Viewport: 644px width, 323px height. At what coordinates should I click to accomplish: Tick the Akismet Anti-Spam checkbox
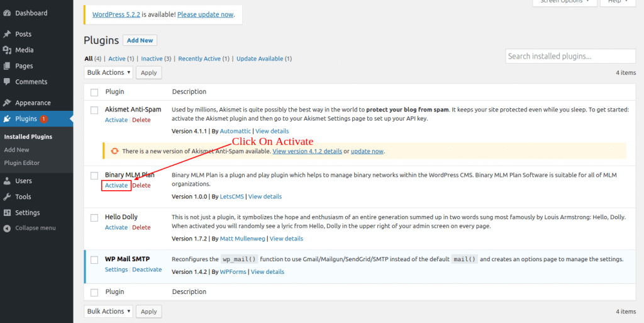(x=94, y=110)
